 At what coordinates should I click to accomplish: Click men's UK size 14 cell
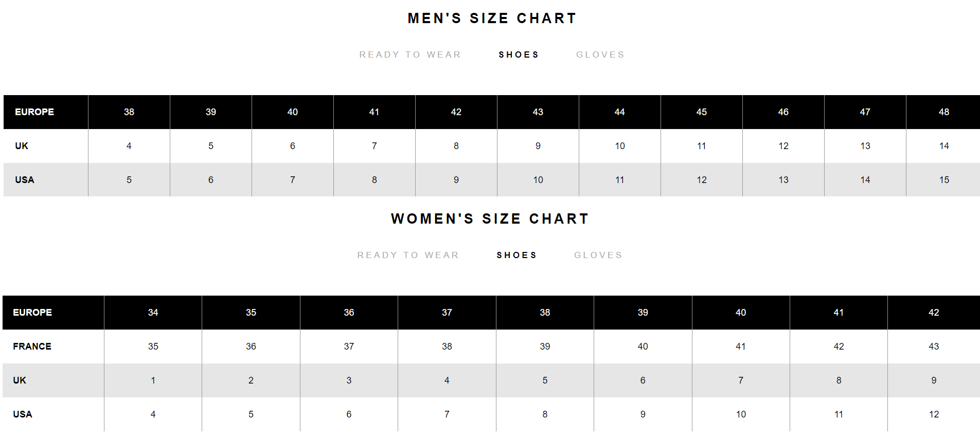[x=943, y=146]
